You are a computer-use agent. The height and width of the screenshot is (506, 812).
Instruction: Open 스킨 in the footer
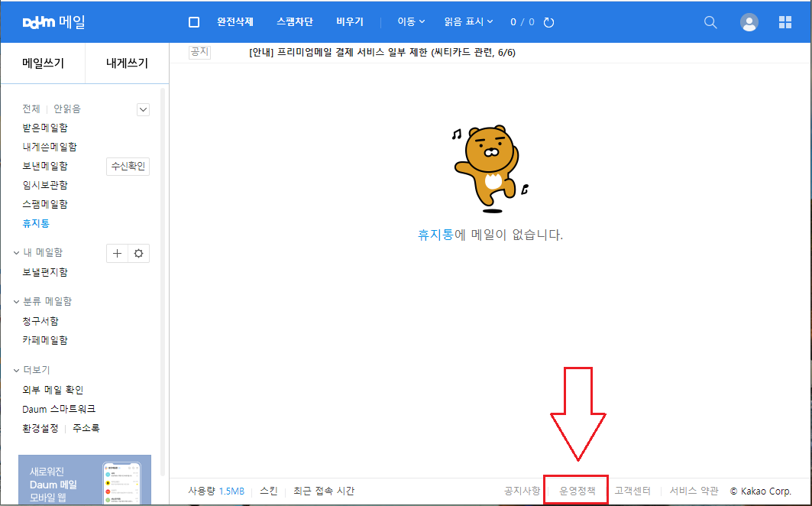click(269, 491)
